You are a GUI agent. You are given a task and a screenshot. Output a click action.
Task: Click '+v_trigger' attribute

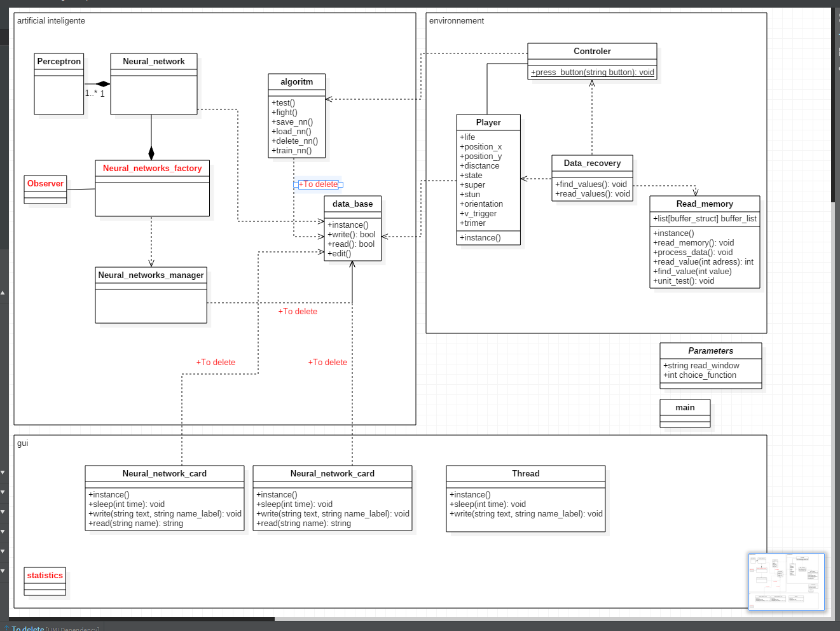pyautogui.click(x=478, y=214)
